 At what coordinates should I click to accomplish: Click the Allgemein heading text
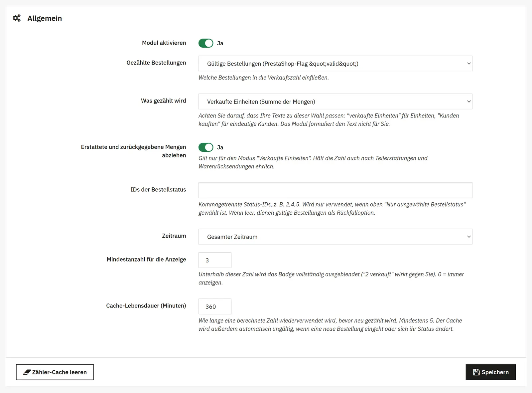click(x=45, y=18)
